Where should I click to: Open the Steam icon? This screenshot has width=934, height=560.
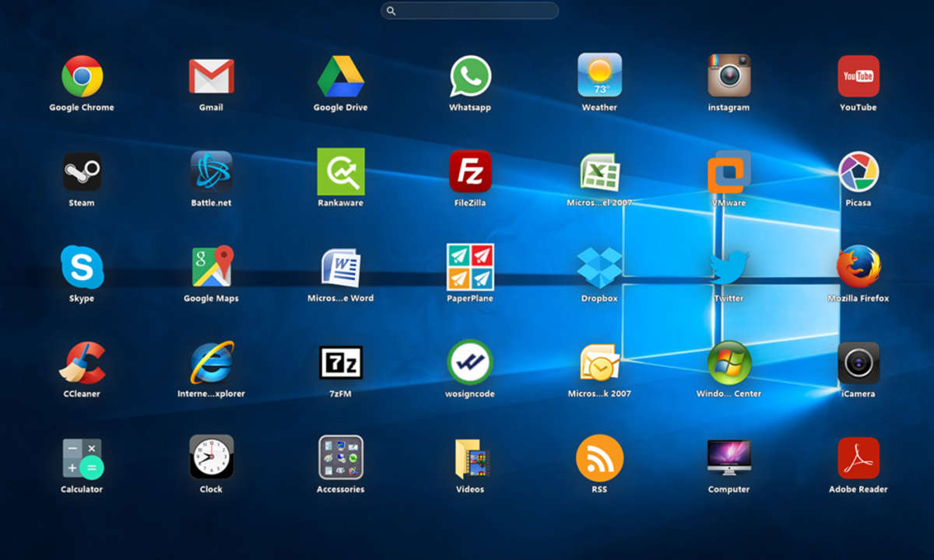click(x=82, y=172)
